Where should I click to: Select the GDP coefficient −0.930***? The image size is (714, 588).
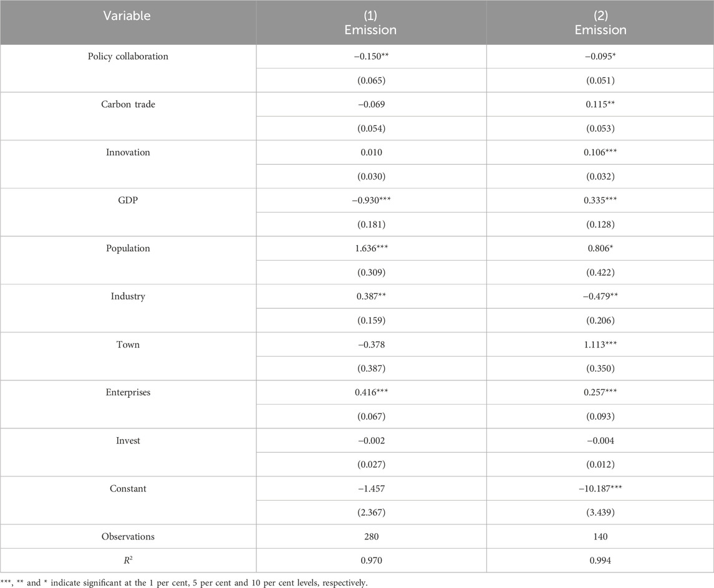pos(371,201)
